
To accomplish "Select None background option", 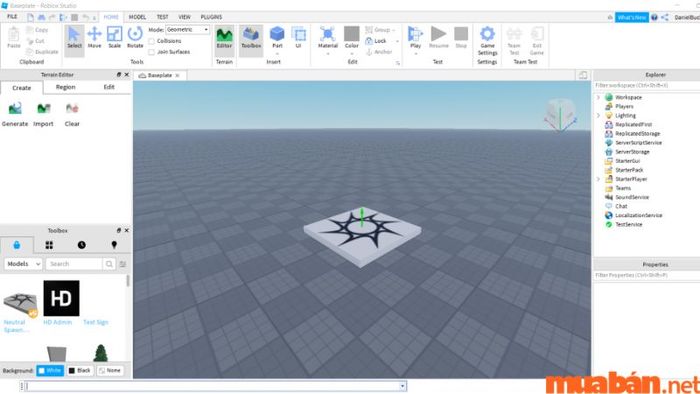I will click(x=110, y=370).
